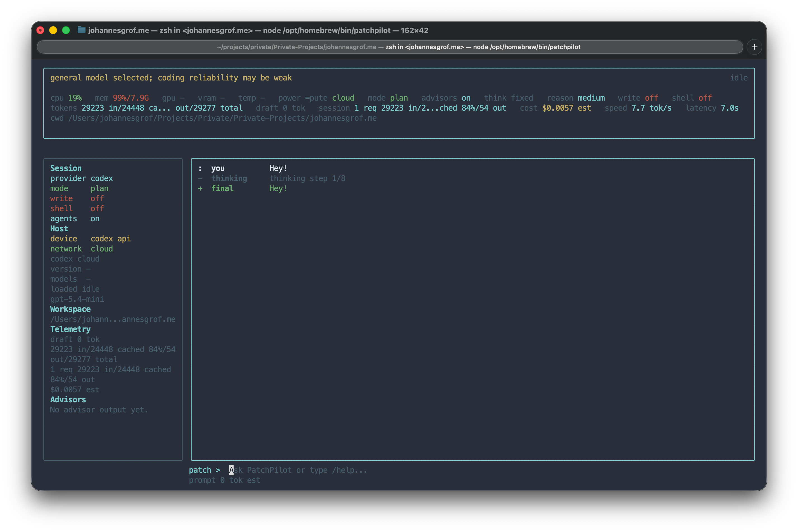Click 'No advisor output yet.' message
798x532 pixels.
click(x=99, y=410)
